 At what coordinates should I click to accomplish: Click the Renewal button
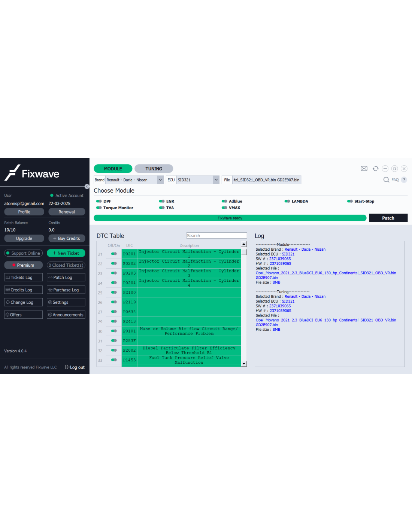tap(67, 212)
